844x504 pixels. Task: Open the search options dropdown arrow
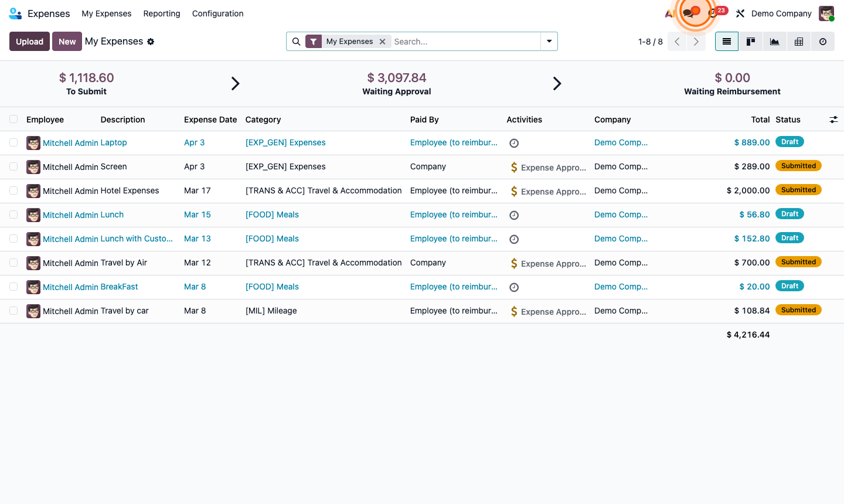[x=549, y=42]
